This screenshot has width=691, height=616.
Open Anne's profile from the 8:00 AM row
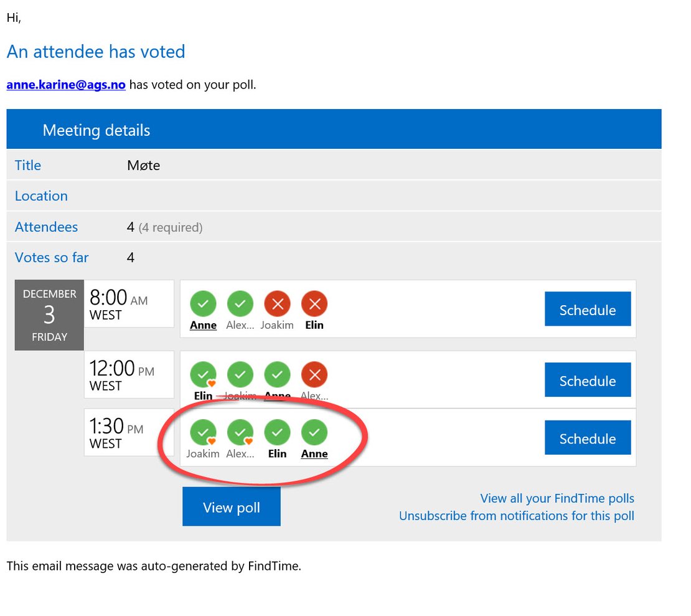(203, 325)
